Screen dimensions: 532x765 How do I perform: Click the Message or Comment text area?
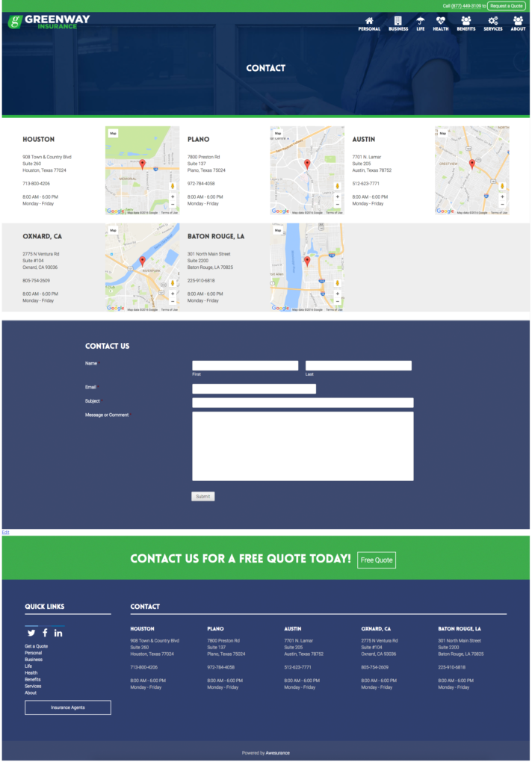[303, 446]
